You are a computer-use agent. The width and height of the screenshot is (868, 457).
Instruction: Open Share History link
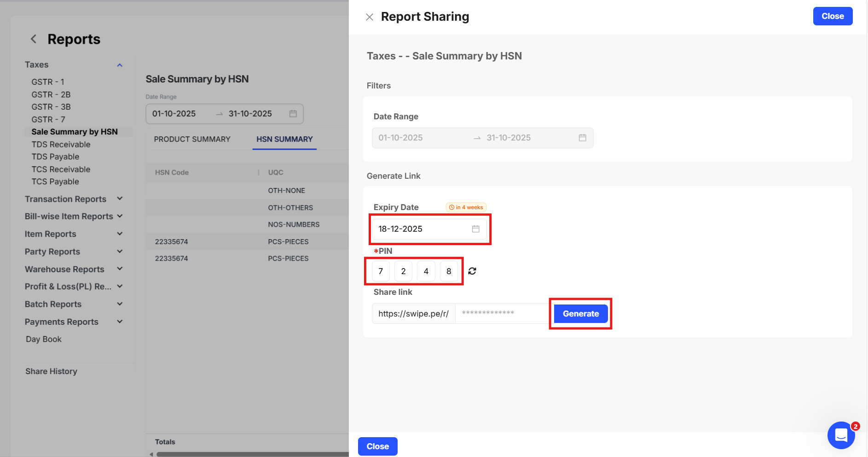51,371
